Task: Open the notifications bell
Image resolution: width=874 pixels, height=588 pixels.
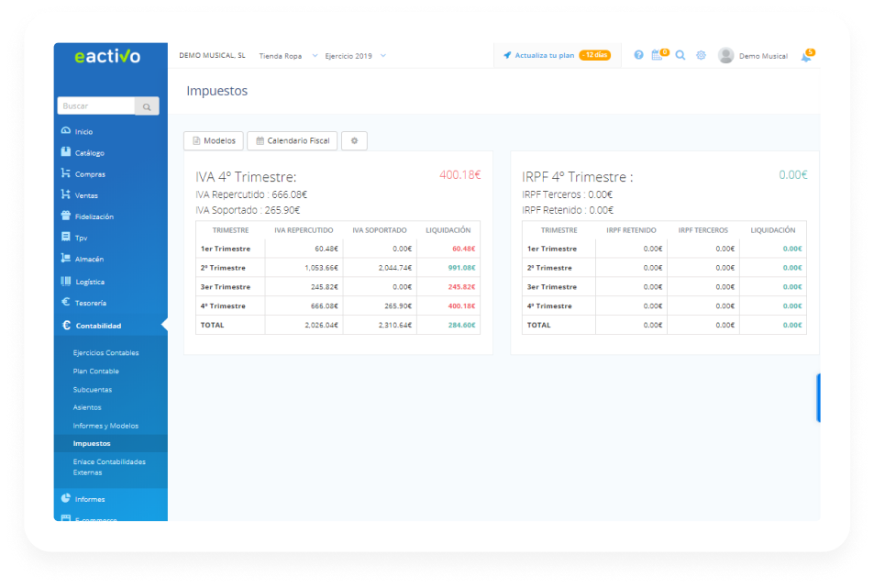Action: 806,56
